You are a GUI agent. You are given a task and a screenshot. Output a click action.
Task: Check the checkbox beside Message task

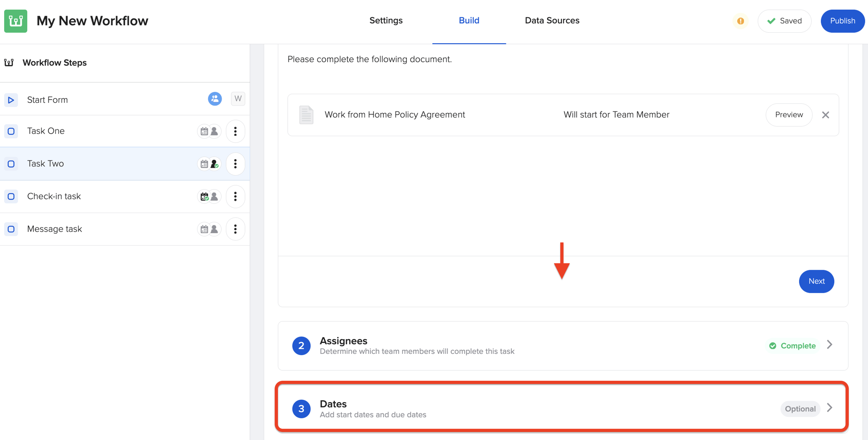pos(11,229)
